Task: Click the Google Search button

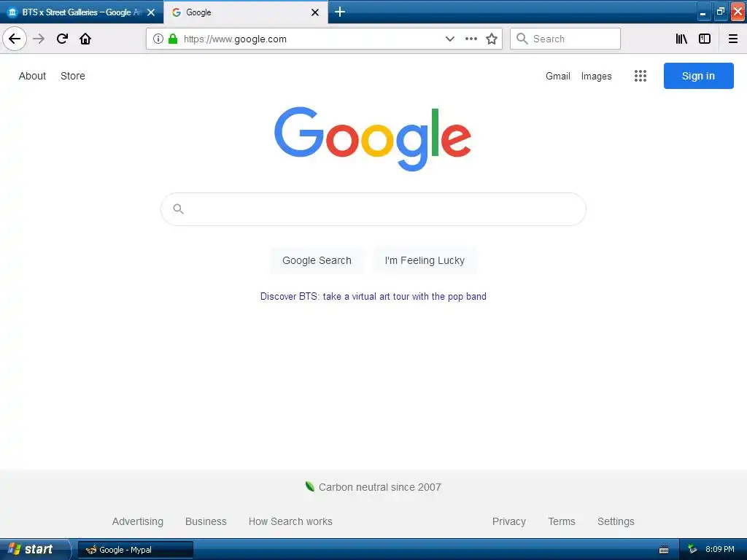Action: [x=317, y=260]
